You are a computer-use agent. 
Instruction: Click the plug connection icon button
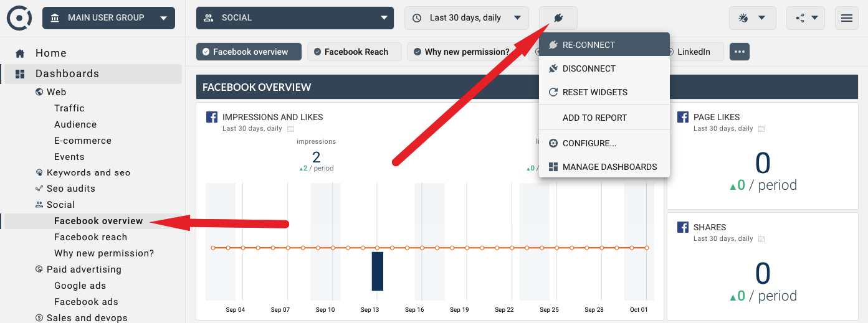[558, 18]
